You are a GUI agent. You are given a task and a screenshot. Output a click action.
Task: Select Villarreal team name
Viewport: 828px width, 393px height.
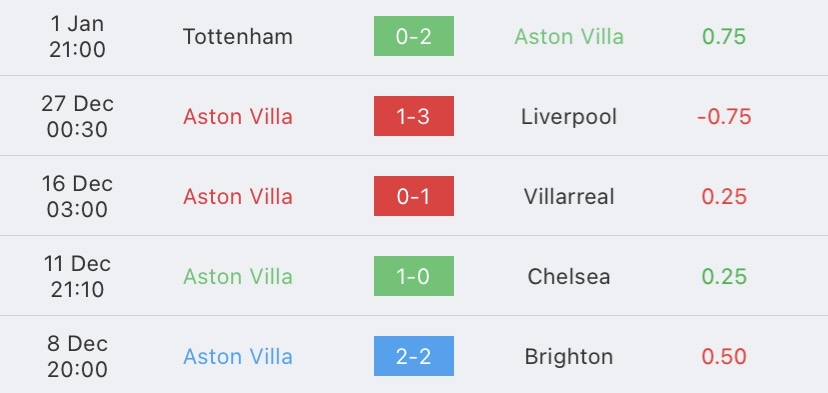pos(569,196)
